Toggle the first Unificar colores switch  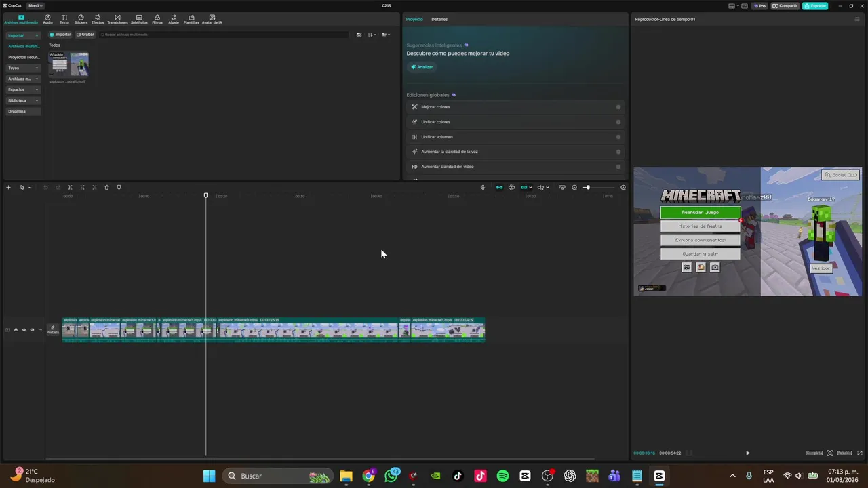pyautogui.click(x=618, y=122)
